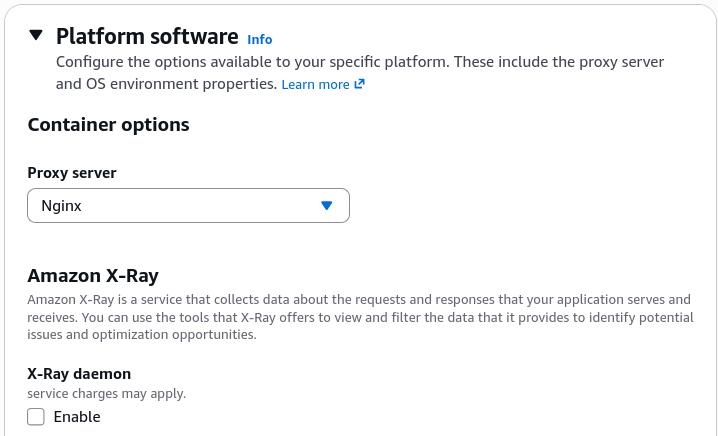Click the Amazon X-Ray section heading
718x436 pixels.
click(x=93, y=276)
